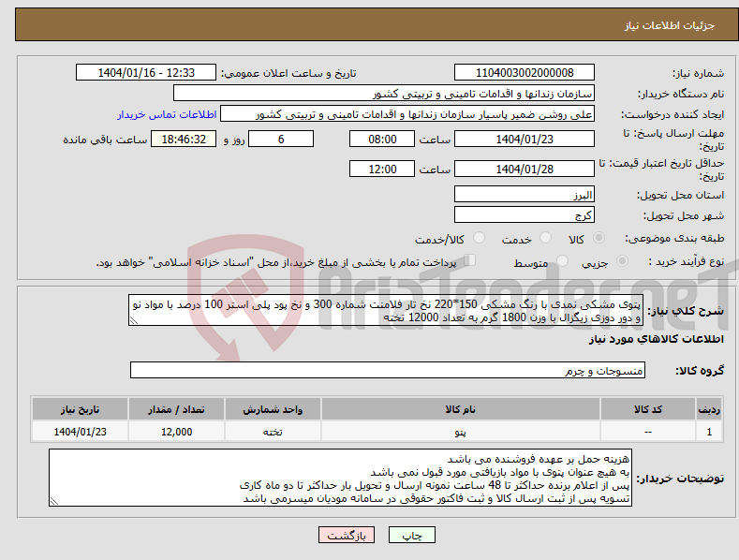Click the نام کالا column header

[x=461, y=409]
